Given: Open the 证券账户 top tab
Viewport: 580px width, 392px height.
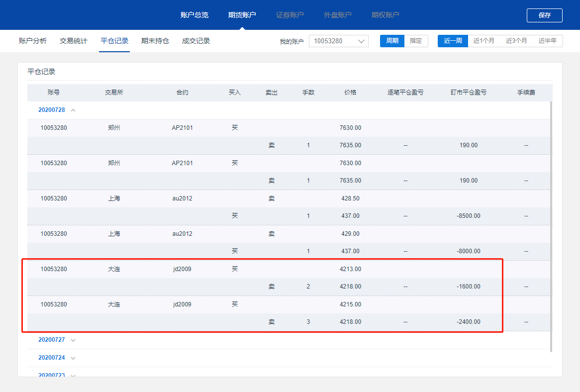Looking at the screenshot, I should [x=290, y=15].
